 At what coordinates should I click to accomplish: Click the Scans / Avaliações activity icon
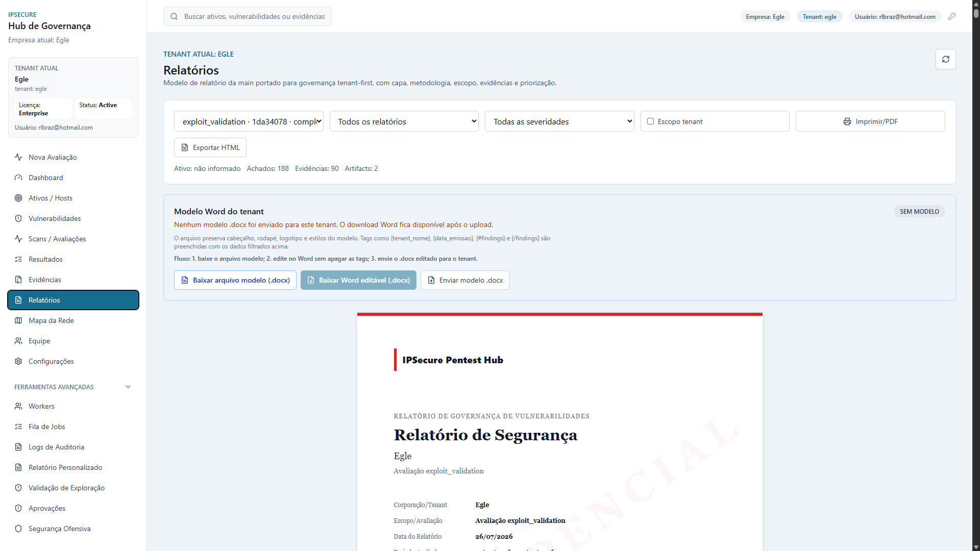pos(18,239)
